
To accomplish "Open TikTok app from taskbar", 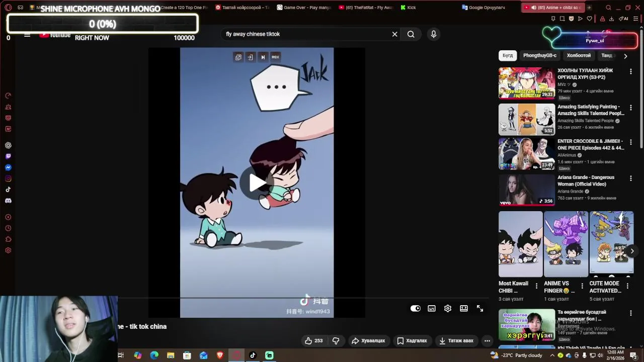I will tap(253, 355).
